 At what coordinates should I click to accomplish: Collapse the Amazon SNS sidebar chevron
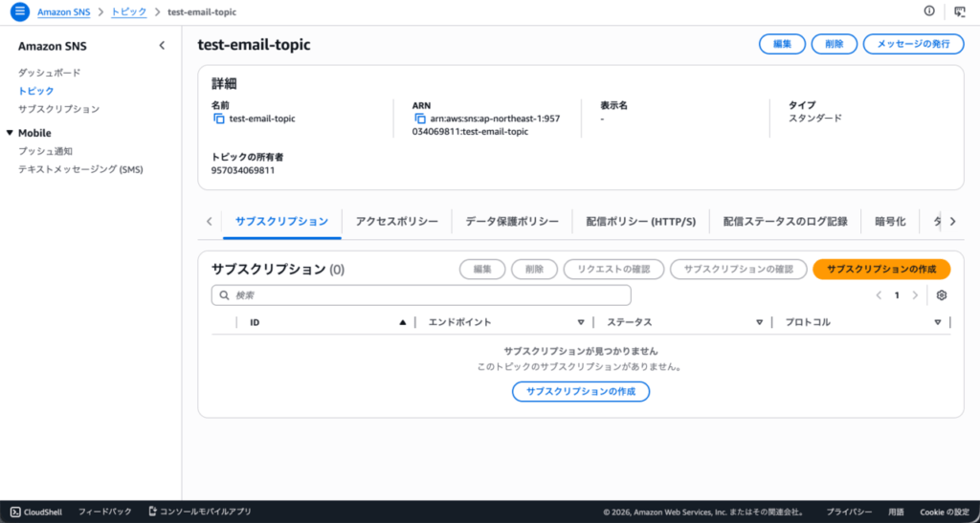162,46
